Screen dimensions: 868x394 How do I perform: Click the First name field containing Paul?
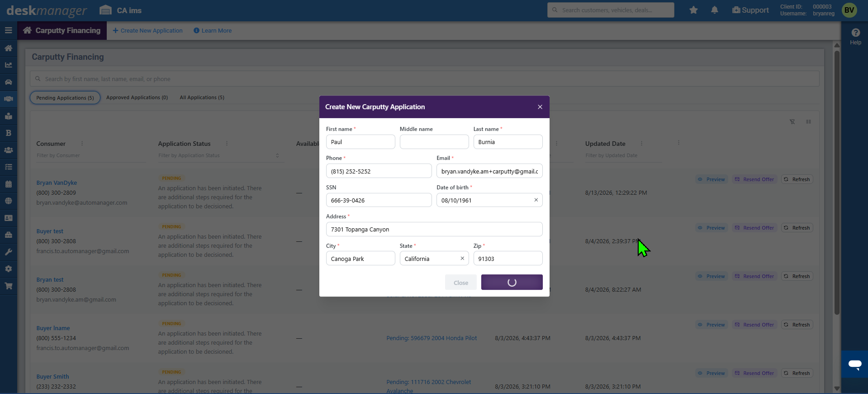coord(360,142)
